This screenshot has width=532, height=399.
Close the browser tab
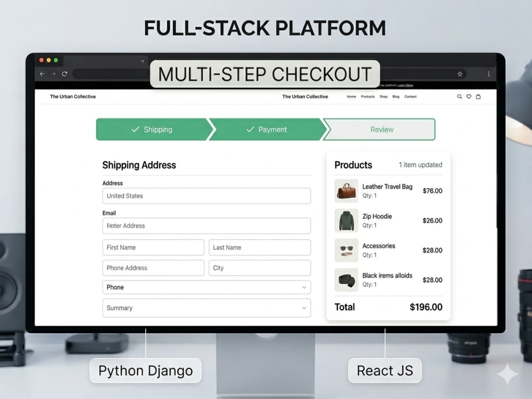pyautogui.click(x=143, y=61)
